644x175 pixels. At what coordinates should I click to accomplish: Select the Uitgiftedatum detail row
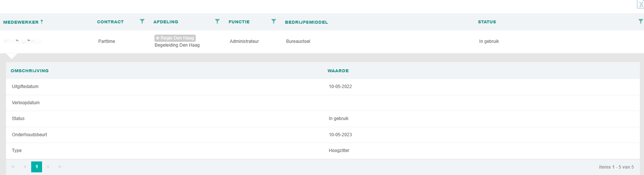point(25,87)
